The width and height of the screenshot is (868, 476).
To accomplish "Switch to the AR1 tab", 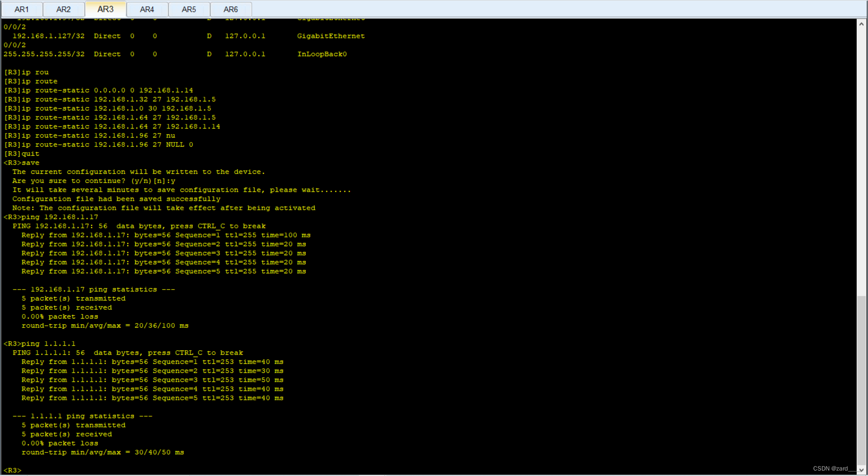I will click(x=22, y=9).
